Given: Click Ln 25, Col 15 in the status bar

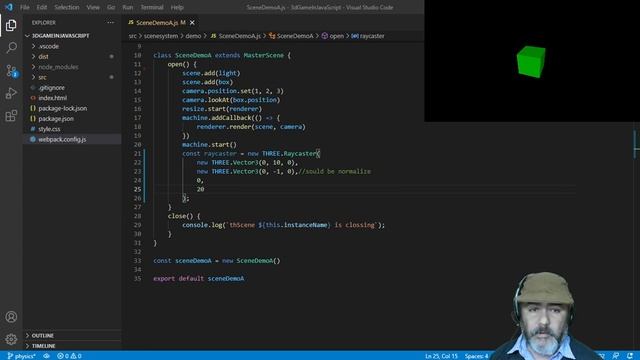Looking at the screenshot, I should pyautogui.click(x=441, y=356).
